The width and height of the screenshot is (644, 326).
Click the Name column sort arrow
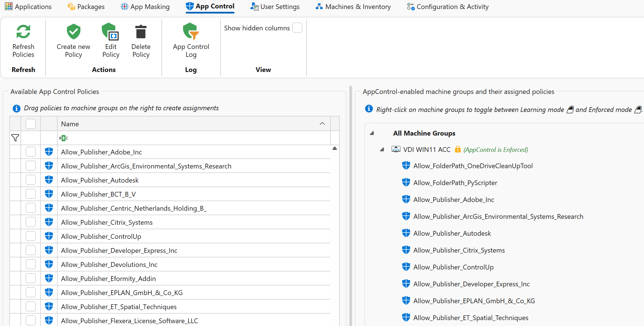(x=322, y=124)
